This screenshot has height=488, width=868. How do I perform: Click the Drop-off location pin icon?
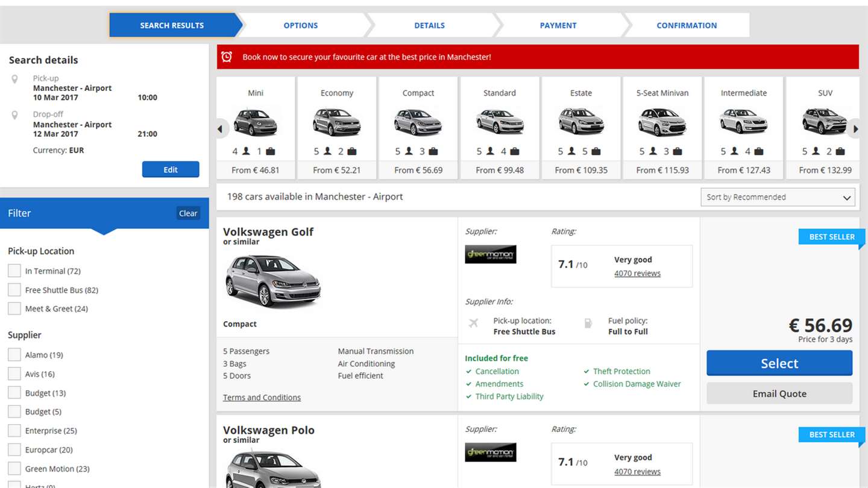15,115
